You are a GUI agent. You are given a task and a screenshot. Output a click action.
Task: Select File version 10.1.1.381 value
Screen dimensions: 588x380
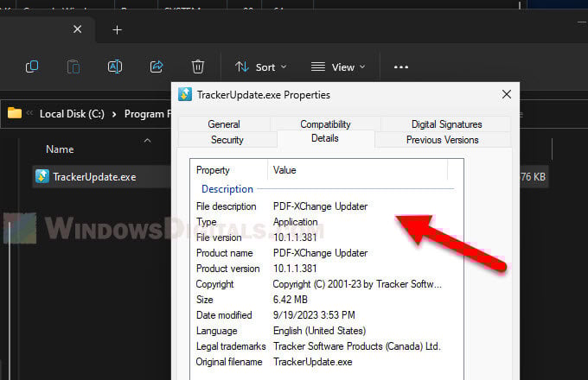295,237
